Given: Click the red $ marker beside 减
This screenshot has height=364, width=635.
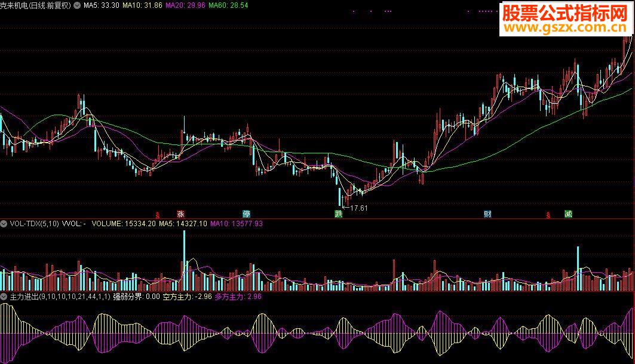Looking at the screenshot, I should coord(548,215).
